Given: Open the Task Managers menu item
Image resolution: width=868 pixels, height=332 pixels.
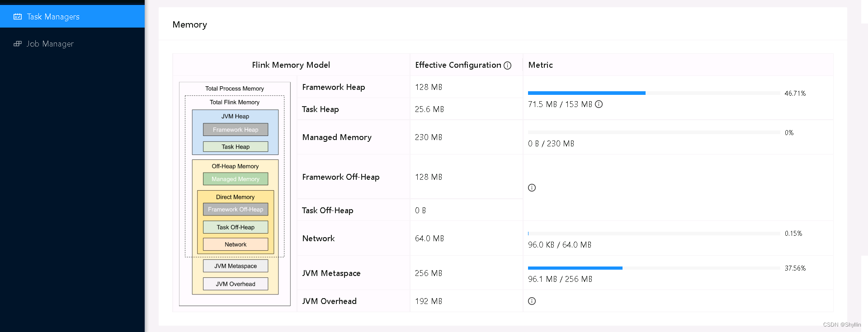Looking at the screenshot, I should point(72,17).
